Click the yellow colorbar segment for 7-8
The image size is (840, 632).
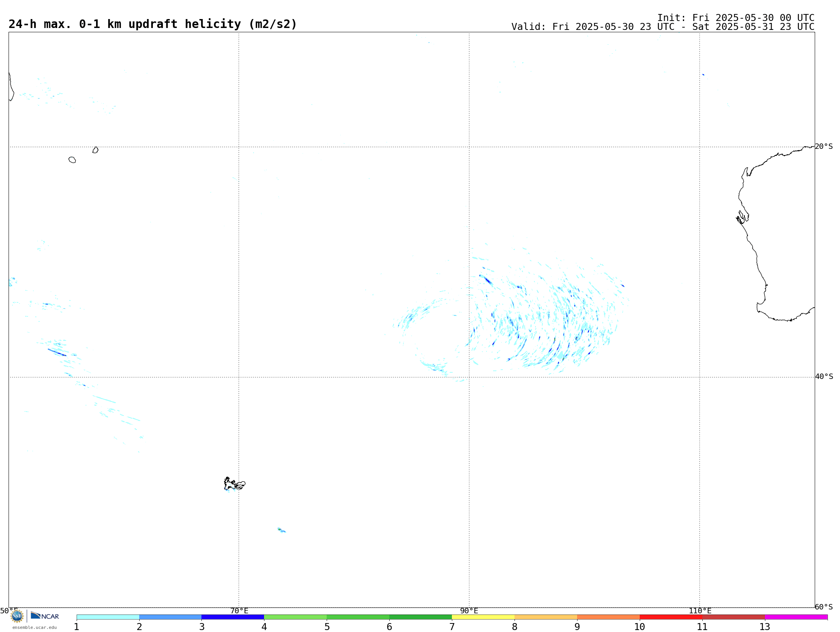(483, 617)
